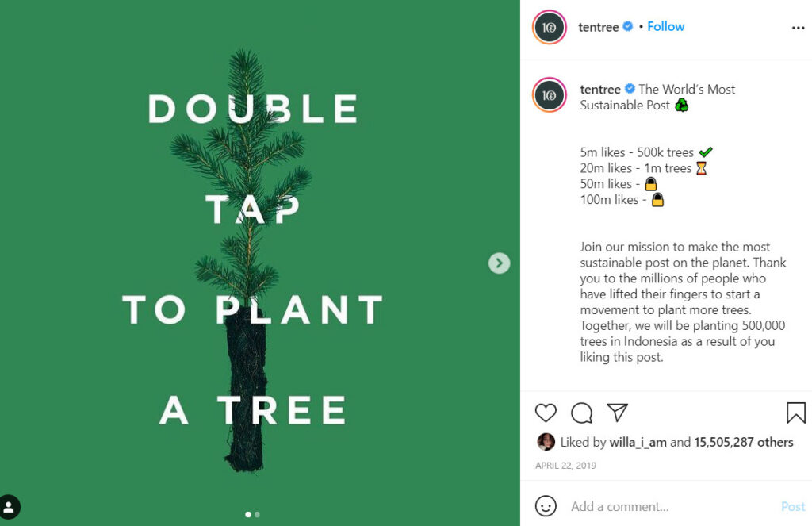Open comments via the speech bubble icon
The height and width of the screenshot is (526, 812).
click(x=581, y=413)
